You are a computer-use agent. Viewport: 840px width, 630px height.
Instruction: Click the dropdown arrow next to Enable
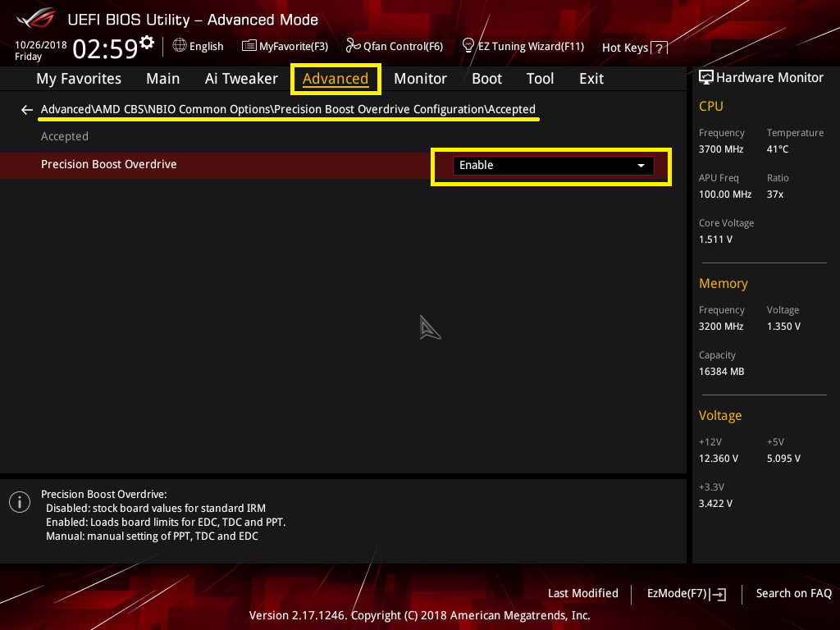pos(641,166)
